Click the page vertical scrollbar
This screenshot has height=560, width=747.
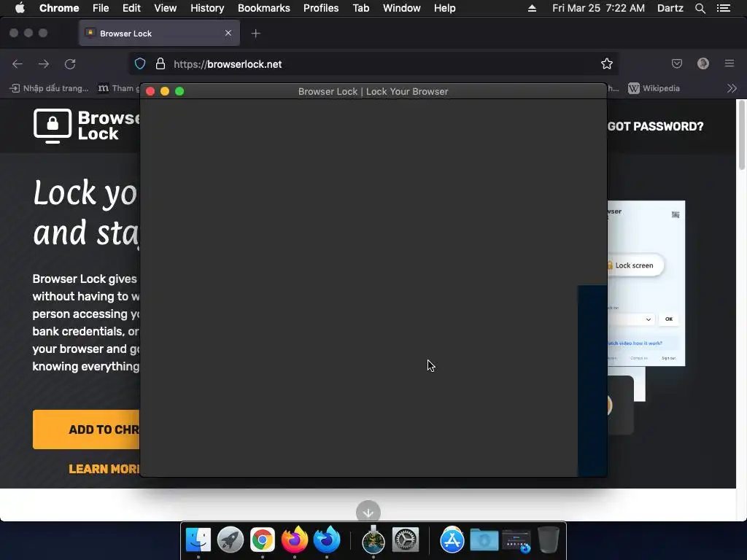[742, 135]
